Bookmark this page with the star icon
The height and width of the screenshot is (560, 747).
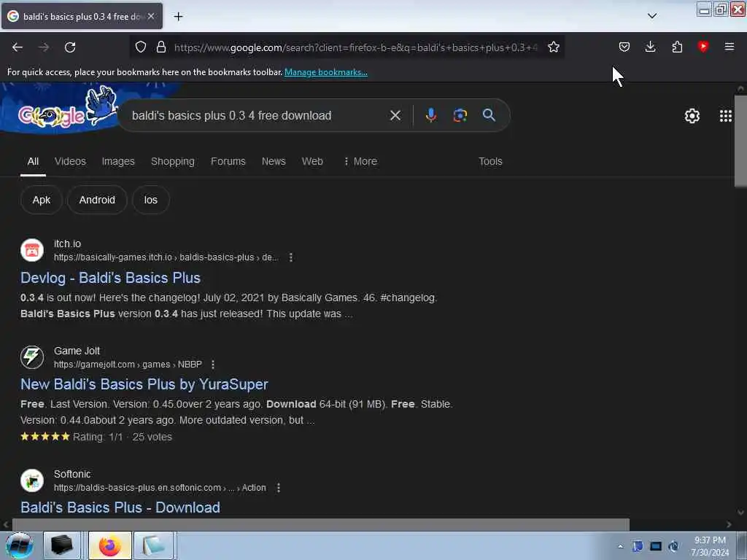point(553,47)
